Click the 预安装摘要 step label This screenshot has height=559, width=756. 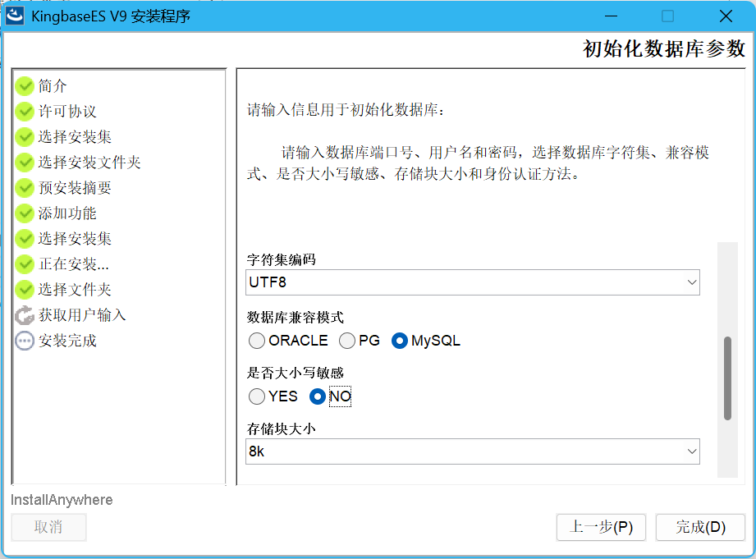[75, 188]
